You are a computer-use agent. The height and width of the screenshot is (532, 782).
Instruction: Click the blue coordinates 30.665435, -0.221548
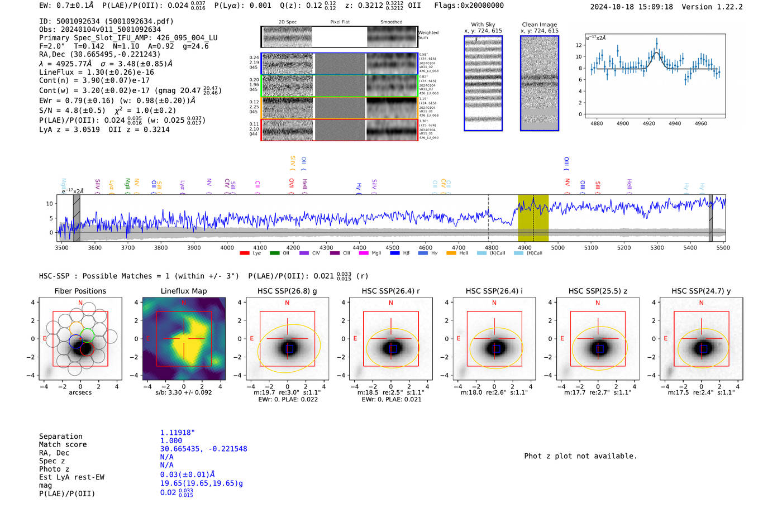(203, 449)
